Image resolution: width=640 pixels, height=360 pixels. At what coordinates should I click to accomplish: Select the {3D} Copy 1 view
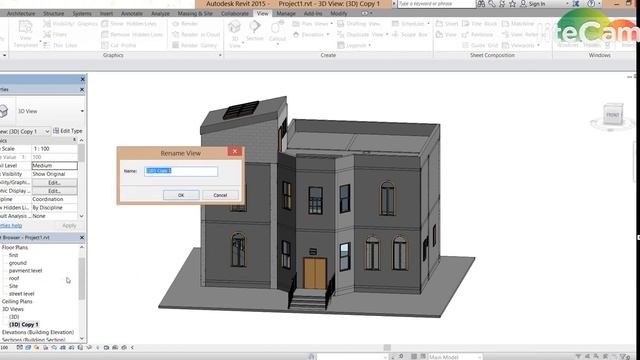(x=24, y=324)
